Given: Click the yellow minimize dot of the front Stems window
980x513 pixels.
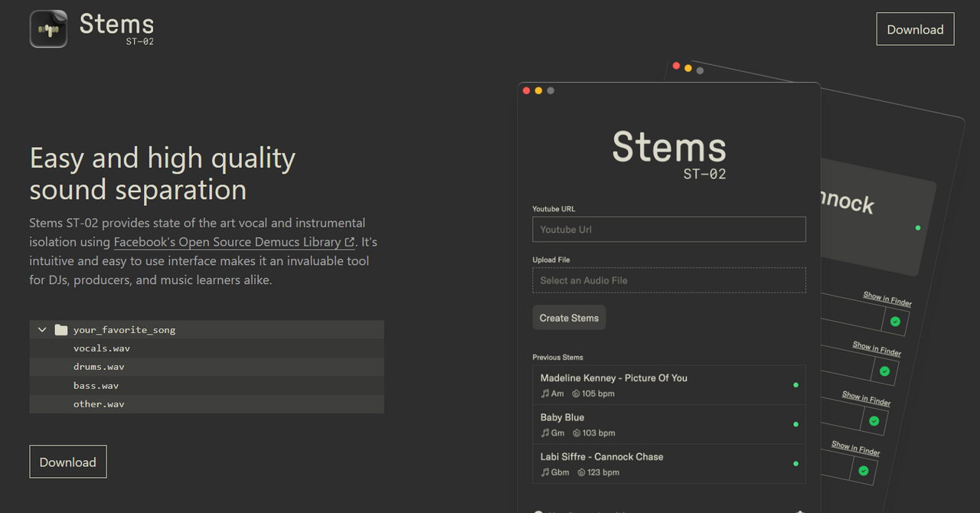Looking at the screenshot, I should click(x=538, y=90).
